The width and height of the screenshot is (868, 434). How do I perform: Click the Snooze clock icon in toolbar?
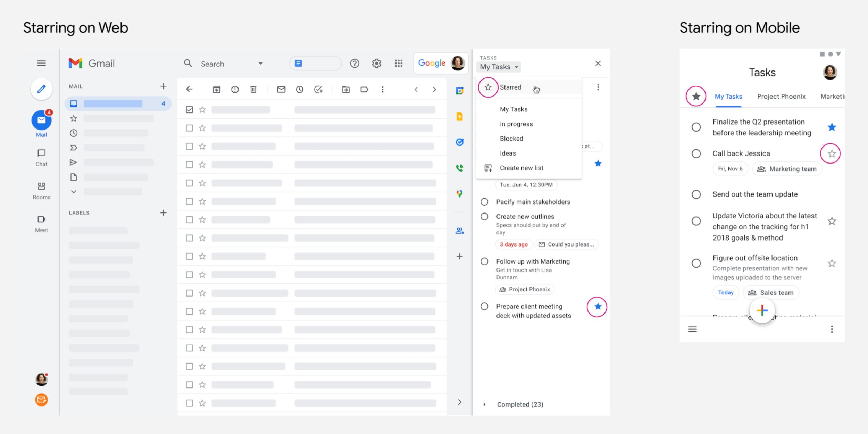click(x=300, y=90)
